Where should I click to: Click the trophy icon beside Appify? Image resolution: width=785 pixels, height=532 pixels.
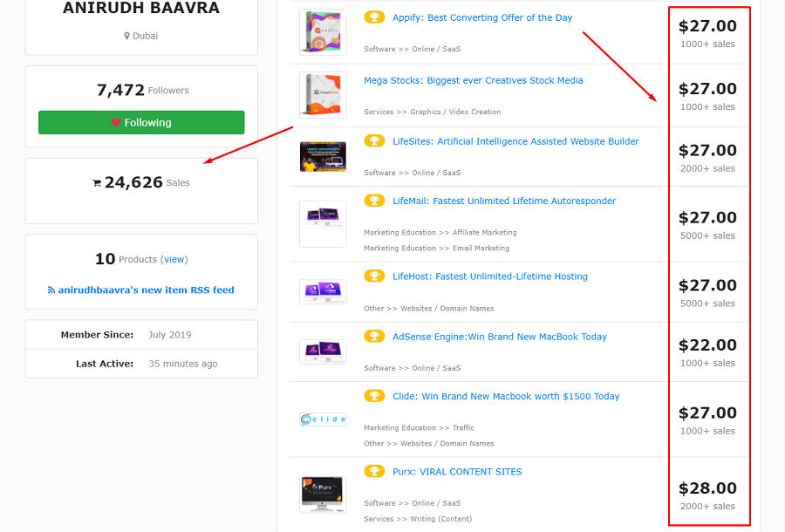(374, 17)
